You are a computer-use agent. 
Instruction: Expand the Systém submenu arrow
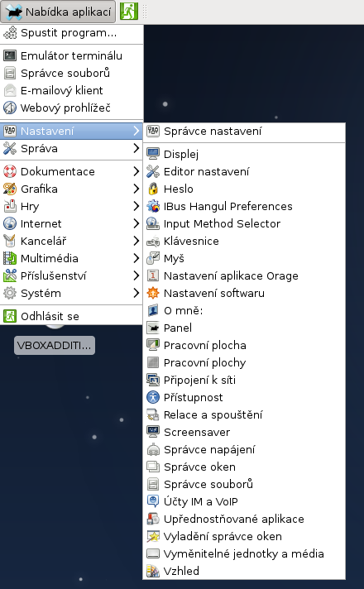click(136, 293)
